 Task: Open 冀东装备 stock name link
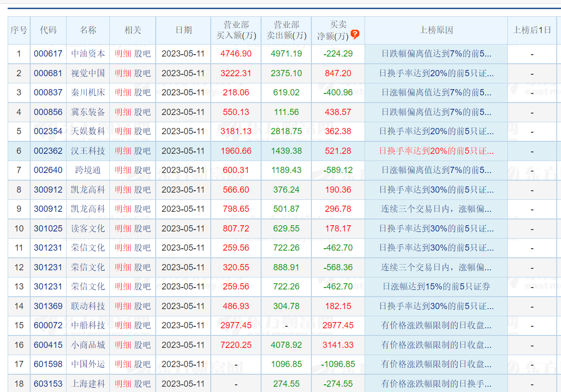[88, 112]
